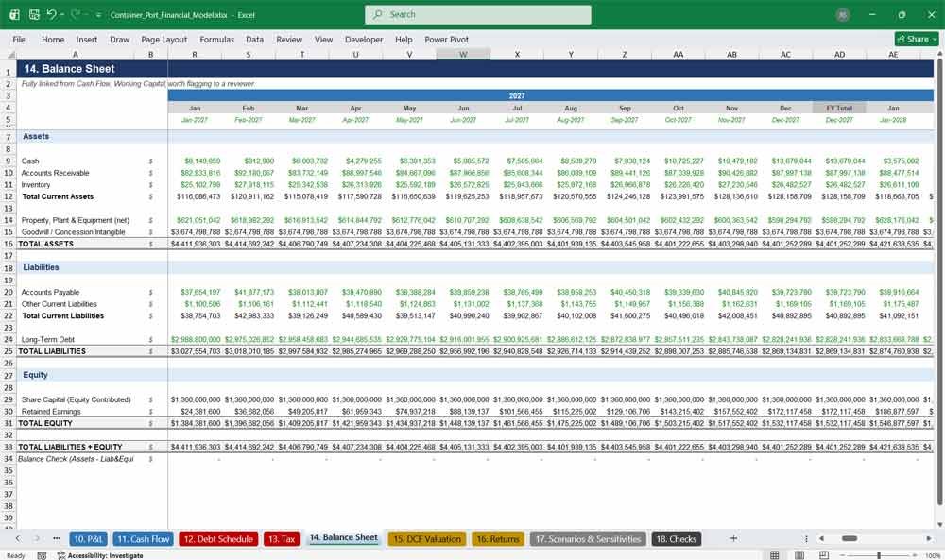Click Accessibility: Investigate in status bar

click(x=100, y=555)
